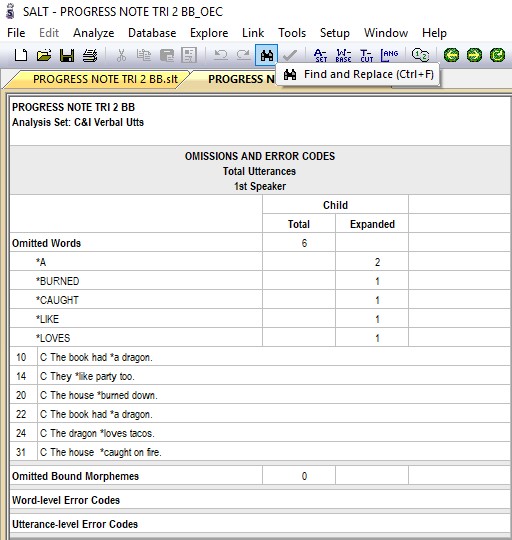
Task: Click the Omitted Words row label
Action: pyautogui.click(x=46, y=243)
